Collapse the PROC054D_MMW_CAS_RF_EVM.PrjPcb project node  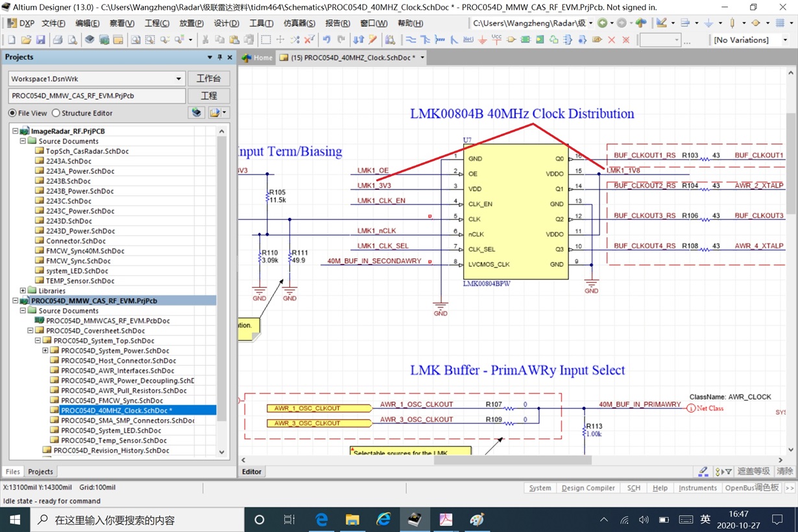coord(16,301)
